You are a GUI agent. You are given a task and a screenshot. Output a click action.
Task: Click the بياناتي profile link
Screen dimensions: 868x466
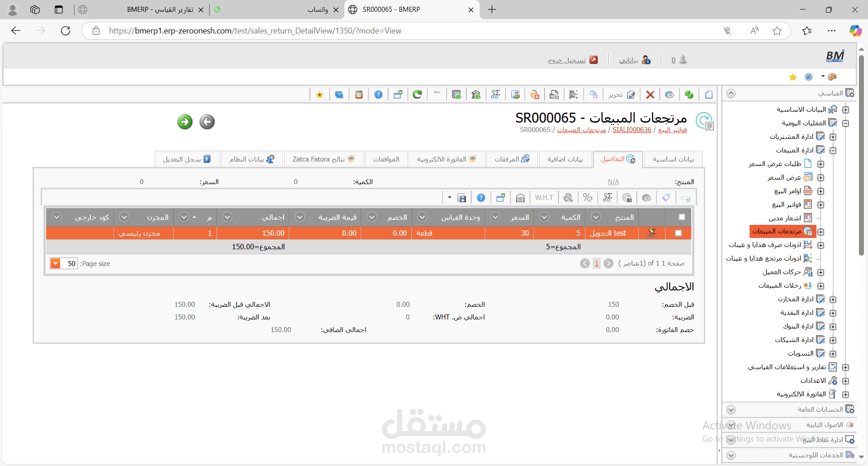point(634,60)
